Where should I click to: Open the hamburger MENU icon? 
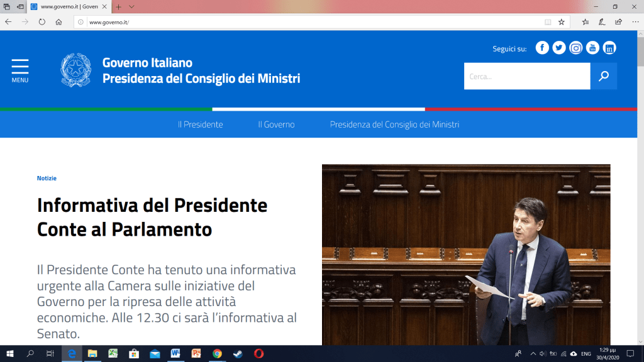20,70
